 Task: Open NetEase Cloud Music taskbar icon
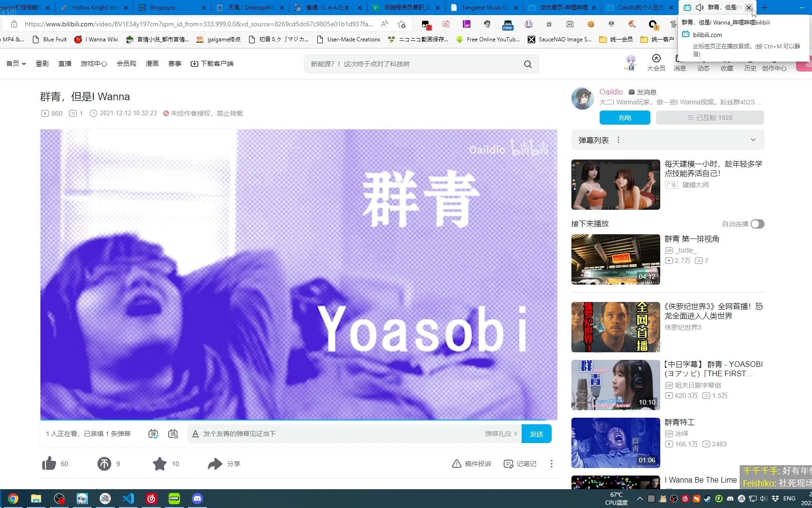[151, 499]
